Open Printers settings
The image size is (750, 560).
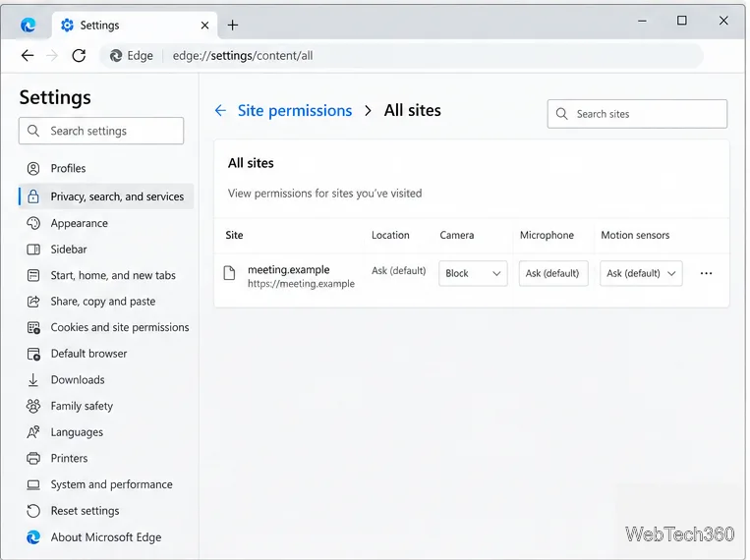pos(106,458)
